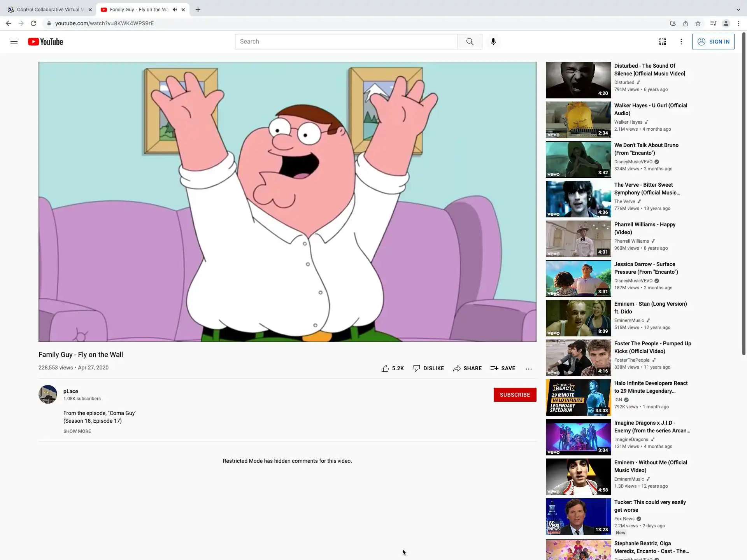The width and height of the screenshot is (747, 560).
Task: Open the YouTube apps grid icon
Action: [x=662, y=42]
